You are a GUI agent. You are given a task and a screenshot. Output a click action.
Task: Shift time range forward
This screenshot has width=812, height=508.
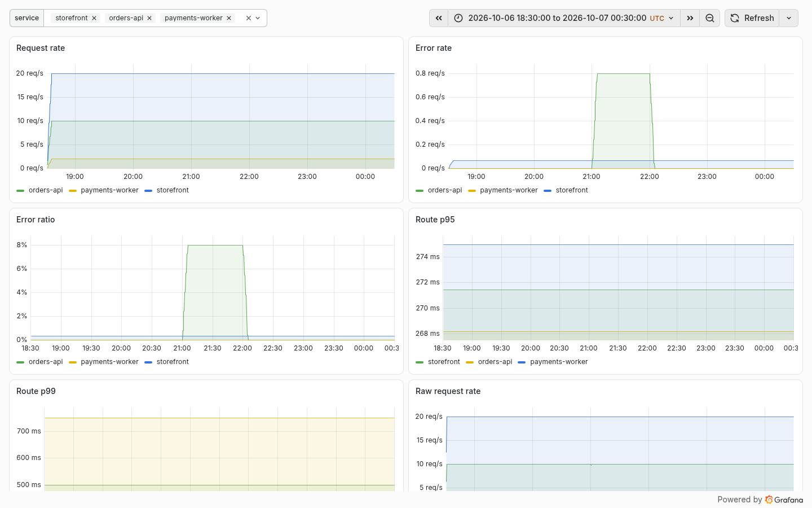pyautogui.click(x=690, y=18)
